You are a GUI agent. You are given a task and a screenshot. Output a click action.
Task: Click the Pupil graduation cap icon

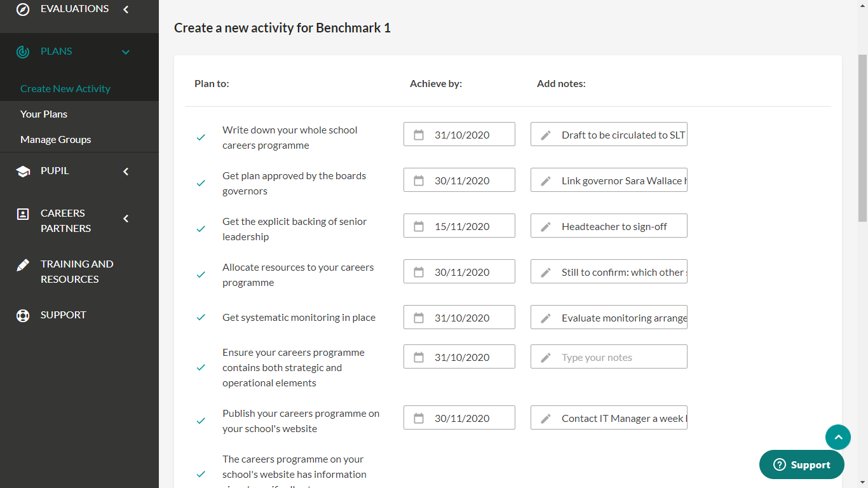[x=23, y=171]
